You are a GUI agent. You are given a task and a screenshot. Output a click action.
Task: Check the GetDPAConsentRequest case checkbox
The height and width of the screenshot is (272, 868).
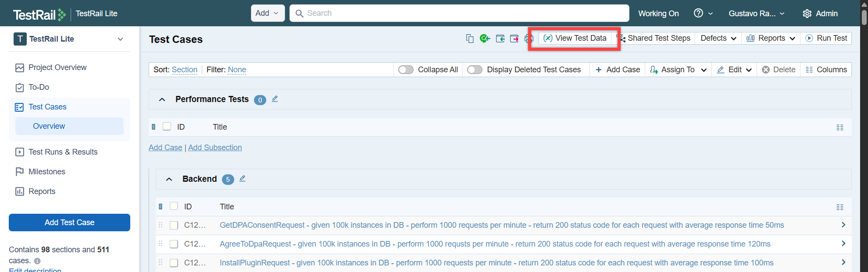(174, 225)
